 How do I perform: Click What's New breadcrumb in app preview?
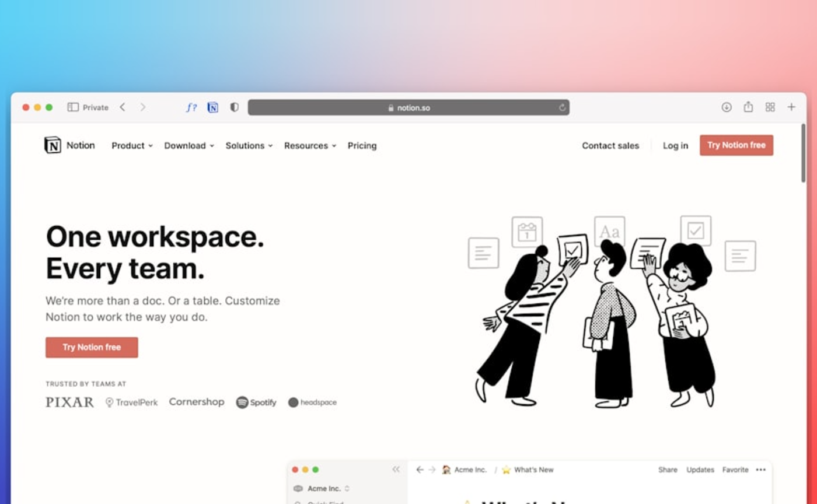click(x=528, y=470)
